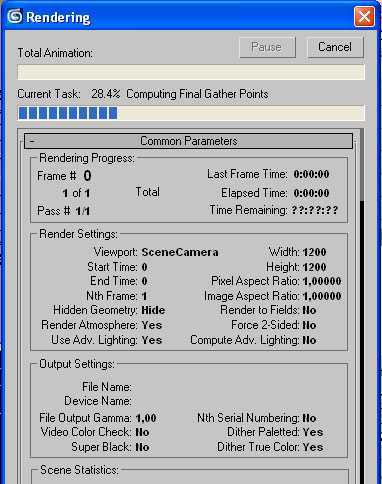382x484 pixels.
Task: Click the Render Settings group label
Action: point(78,234)
